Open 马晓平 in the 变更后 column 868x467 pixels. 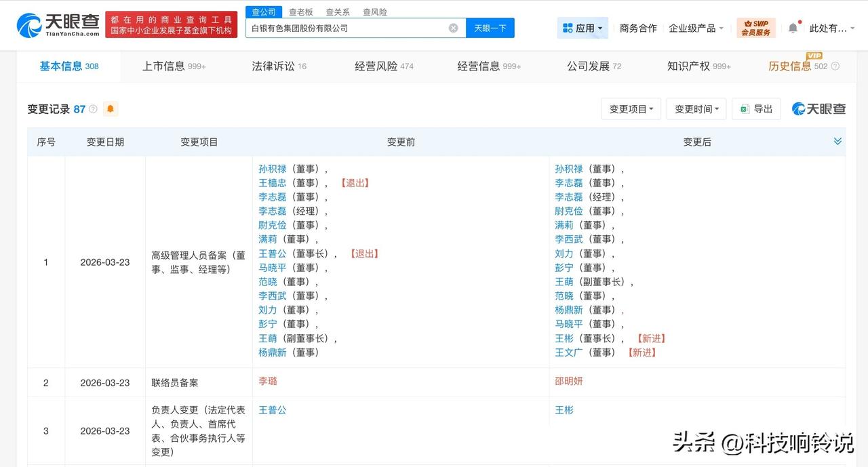569,324
